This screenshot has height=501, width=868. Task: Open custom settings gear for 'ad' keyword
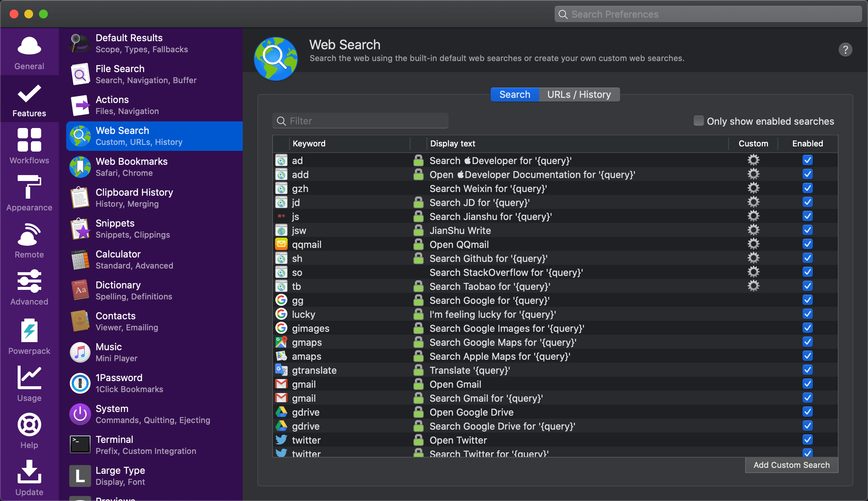click(753, 160)
